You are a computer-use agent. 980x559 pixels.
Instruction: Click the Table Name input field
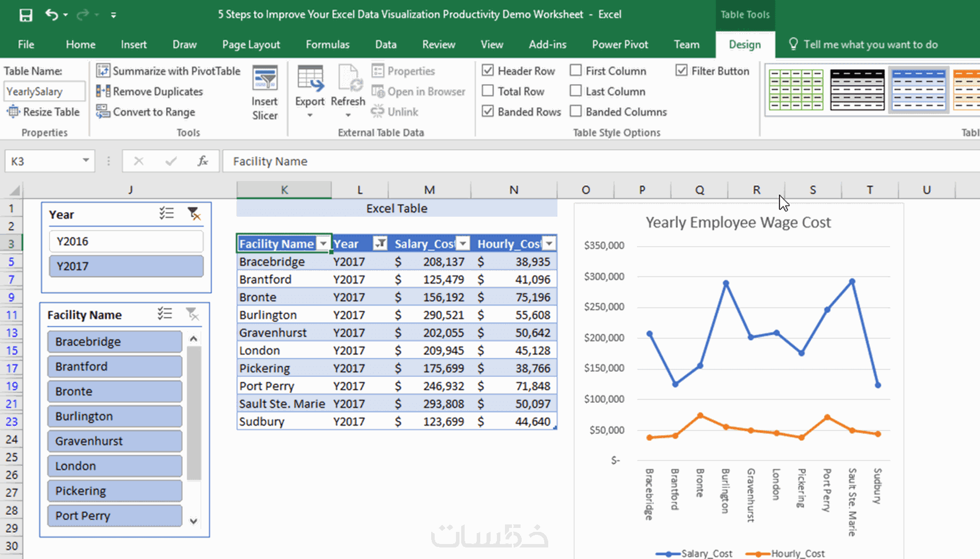click(x=44, y=91)
